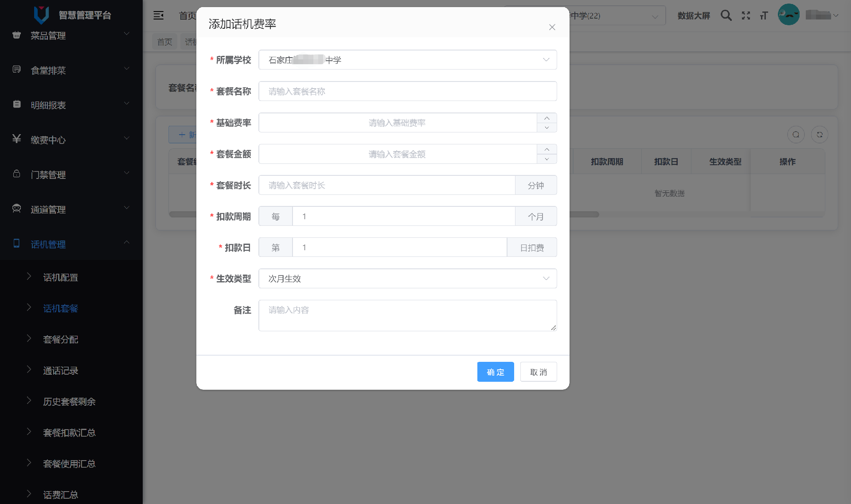Open the 所属学校 dropdown

pos(407,60)
